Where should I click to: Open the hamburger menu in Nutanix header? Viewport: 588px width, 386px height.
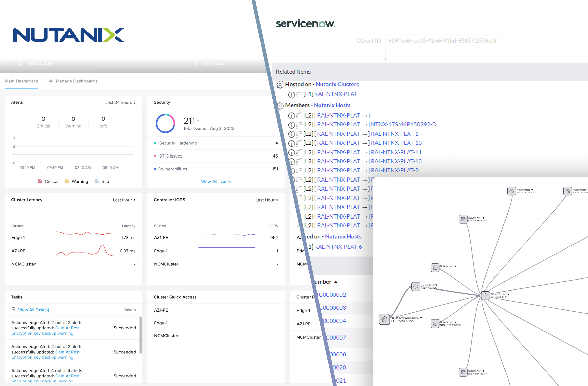[x=7, y=63]
